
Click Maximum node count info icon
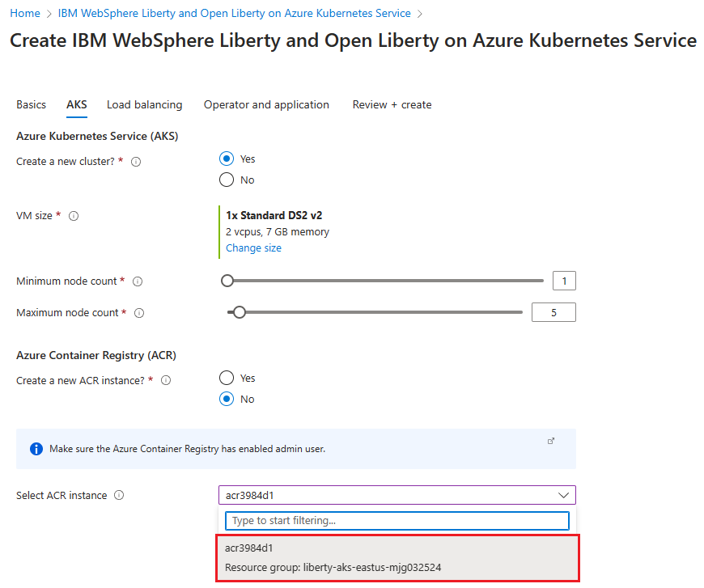click(x=139, y=313)
